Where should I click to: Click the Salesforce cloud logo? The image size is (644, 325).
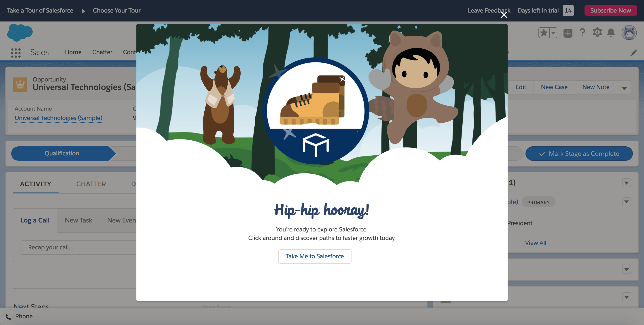20,32
